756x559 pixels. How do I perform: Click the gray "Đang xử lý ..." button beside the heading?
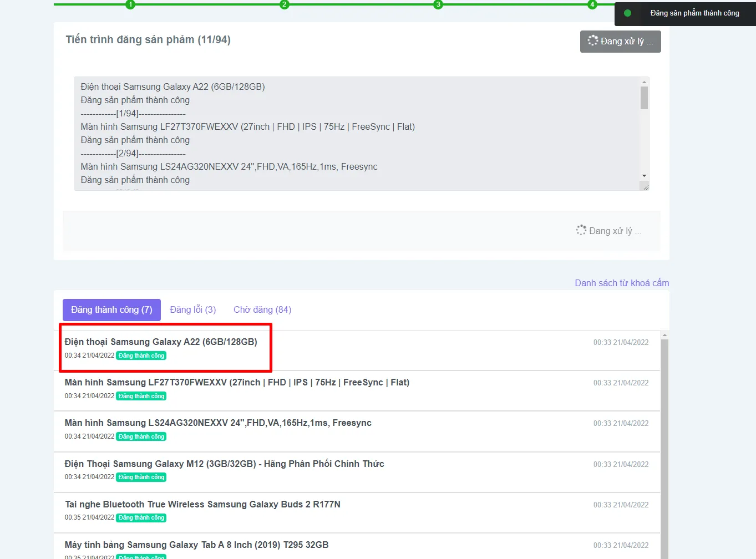coord(621,42)
